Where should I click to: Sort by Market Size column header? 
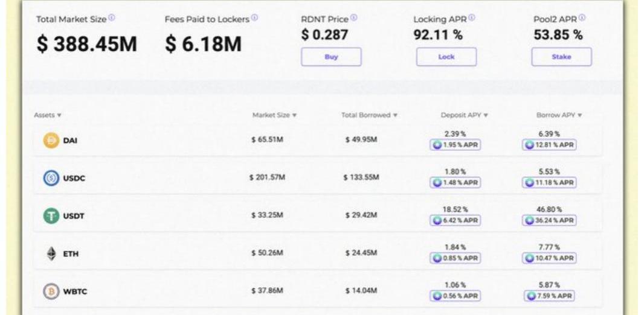pos(274,115)
